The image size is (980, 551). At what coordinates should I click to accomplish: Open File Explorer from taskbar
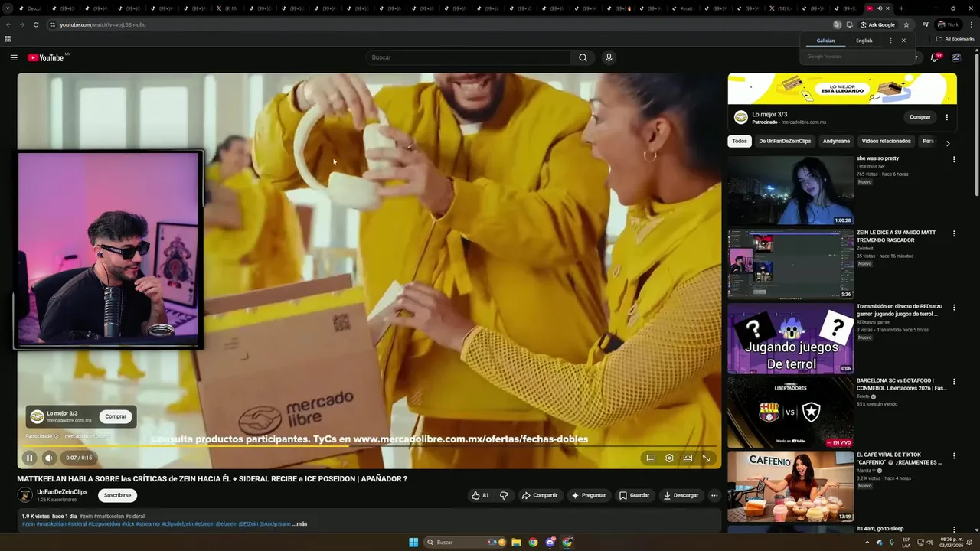click(516, 542)
